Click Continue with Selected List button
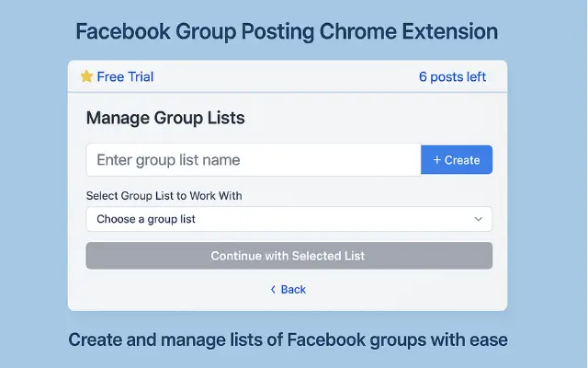 pos(288,256)
